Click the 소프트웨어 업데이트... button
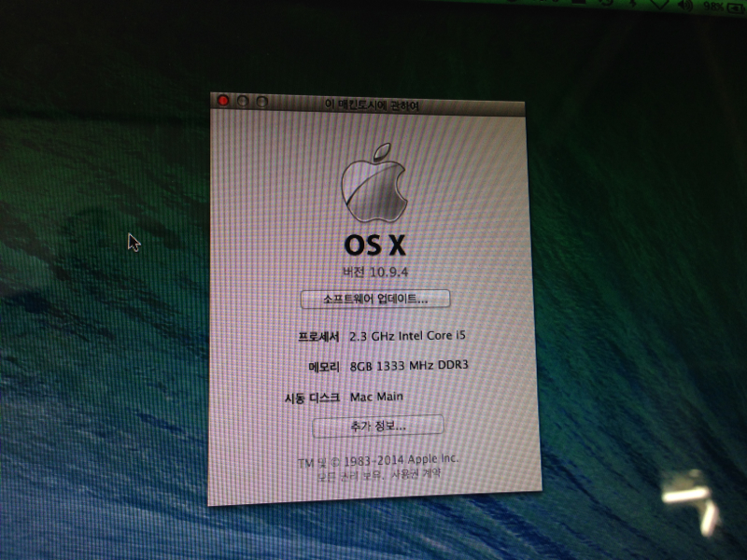Image resolution: width=747 pixels, height=560 pixels. click(x=375, y=299)
